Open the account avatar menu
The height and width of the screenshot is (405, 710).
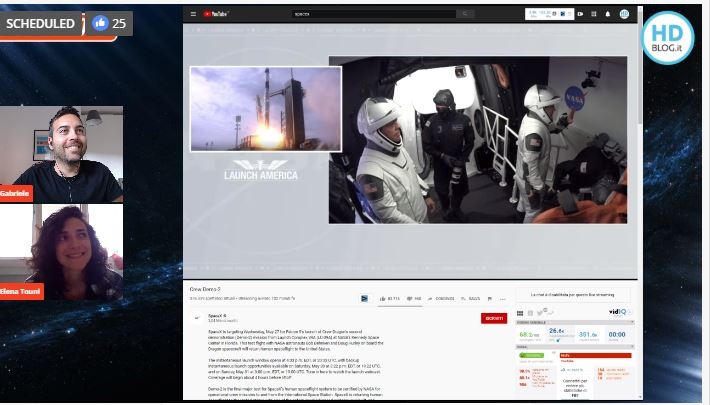(624, 14)
